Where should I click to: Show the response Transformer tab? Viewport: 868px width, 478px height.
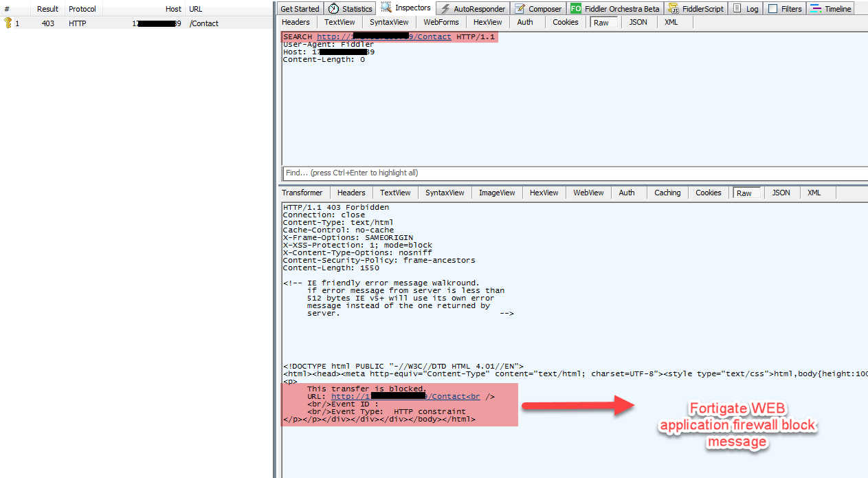302,193
